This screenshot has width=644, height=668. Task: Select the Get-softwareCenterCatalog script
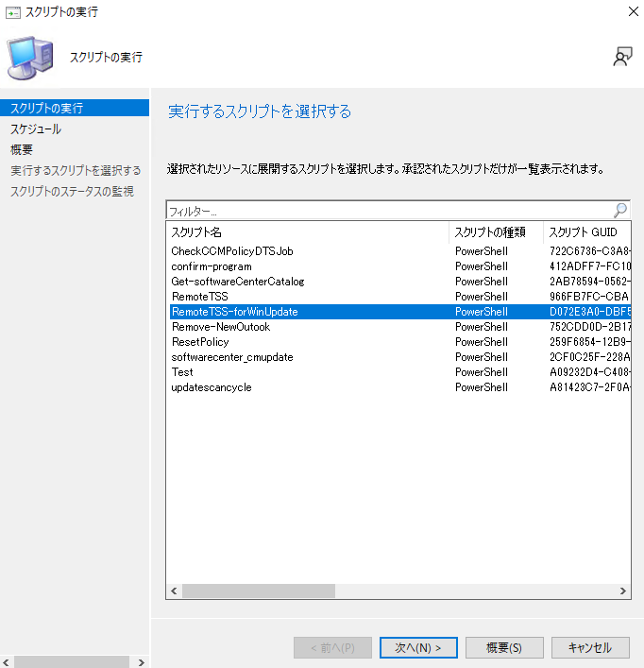coord(237,282)
